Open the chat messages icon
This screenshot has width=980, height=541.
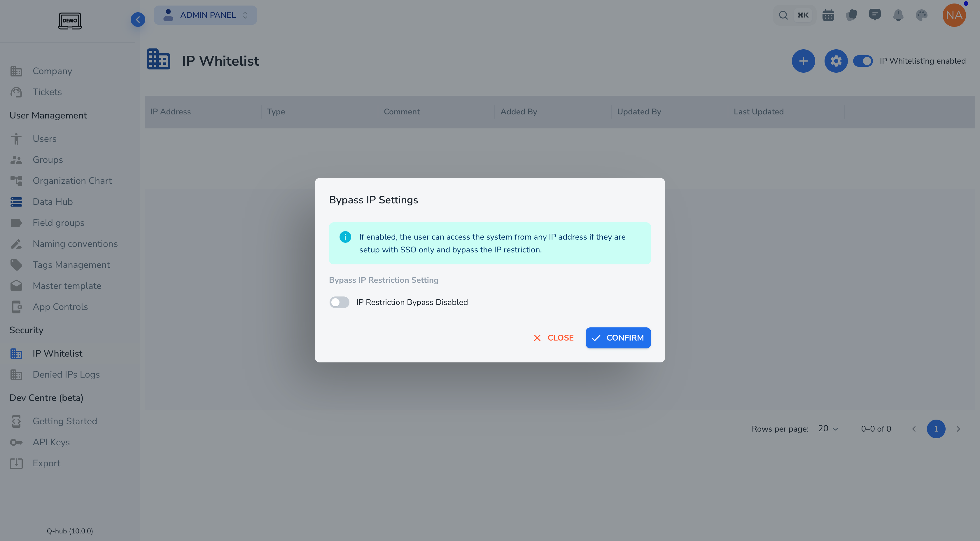[x=875, y=15]
